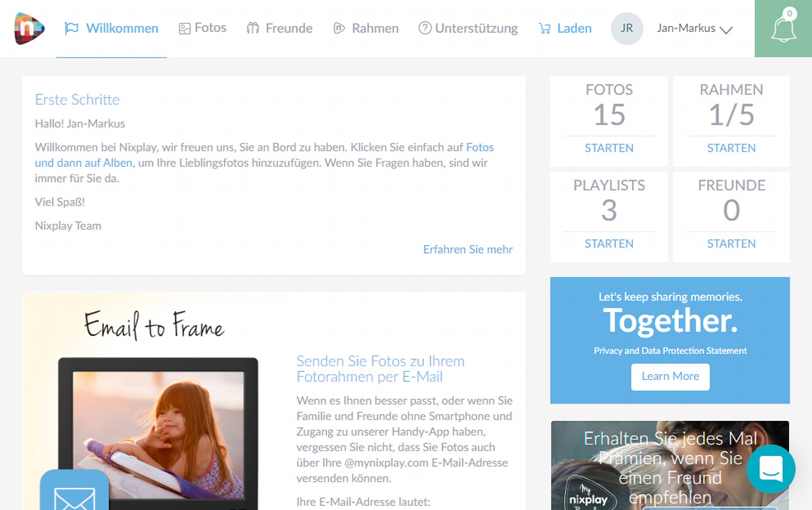Image resolution: width=812 pixels, height=510 pixels.
Task: Go to the Fotos tab
Action: pyautogui.click(x=203, y=28)
